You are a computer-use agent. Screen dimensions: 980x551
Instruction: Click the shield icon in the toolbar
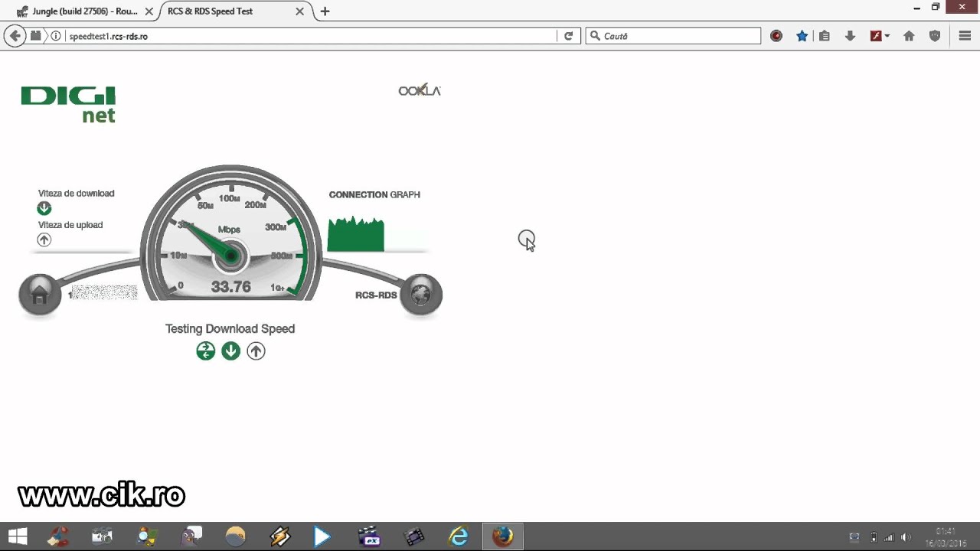[935, 36]
